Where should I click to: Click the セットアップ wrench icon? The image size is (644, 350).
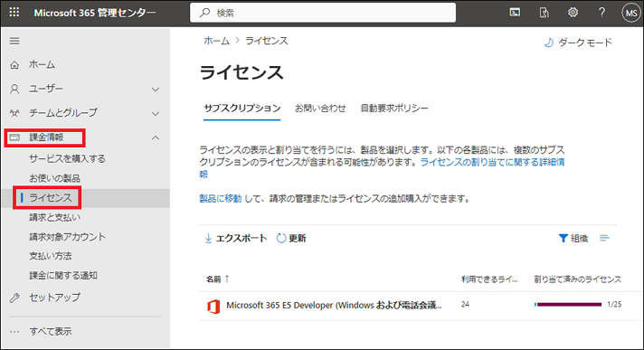tap(14, 298)
